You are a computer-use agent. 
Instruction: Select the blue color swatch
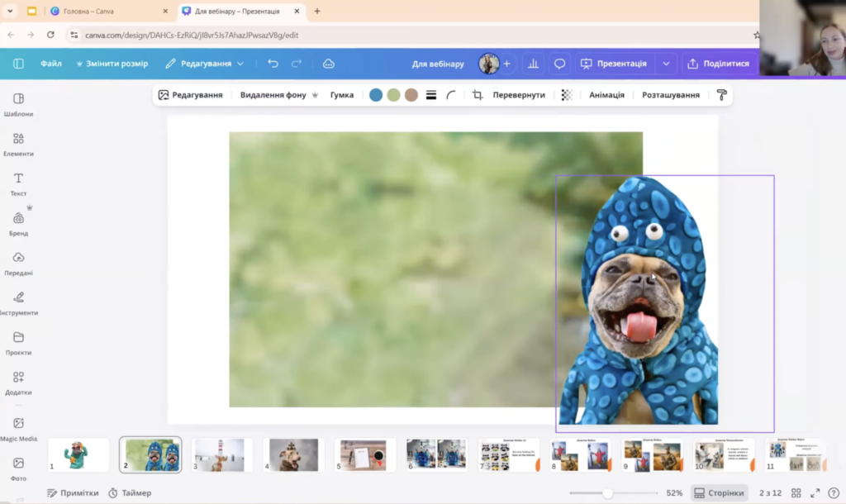(x=376, y=95)
